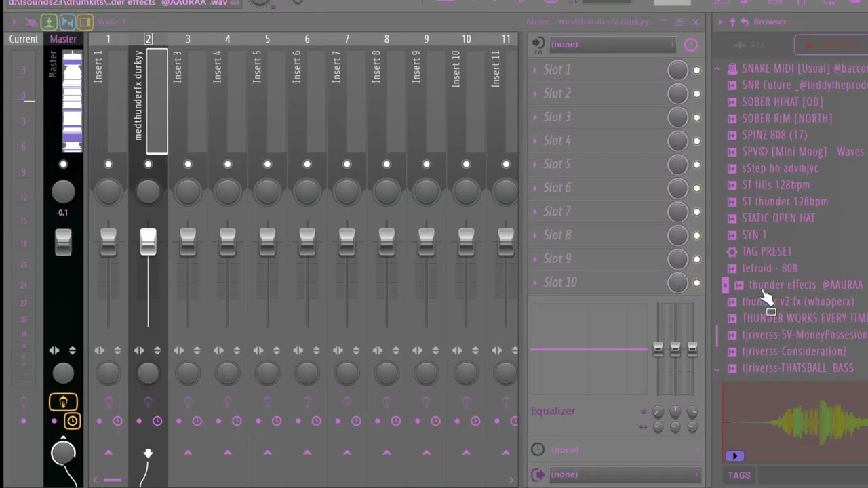The width and height of the screenshot is (868, 488).
Task: Toggle Slot 7 enable LED
Action: coord(696,212)
